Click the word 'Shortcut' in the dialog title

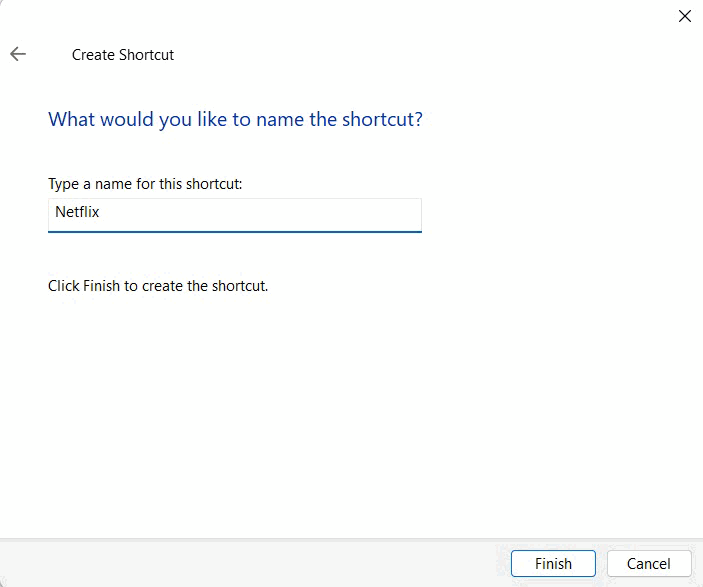click(x=147, y=55)
